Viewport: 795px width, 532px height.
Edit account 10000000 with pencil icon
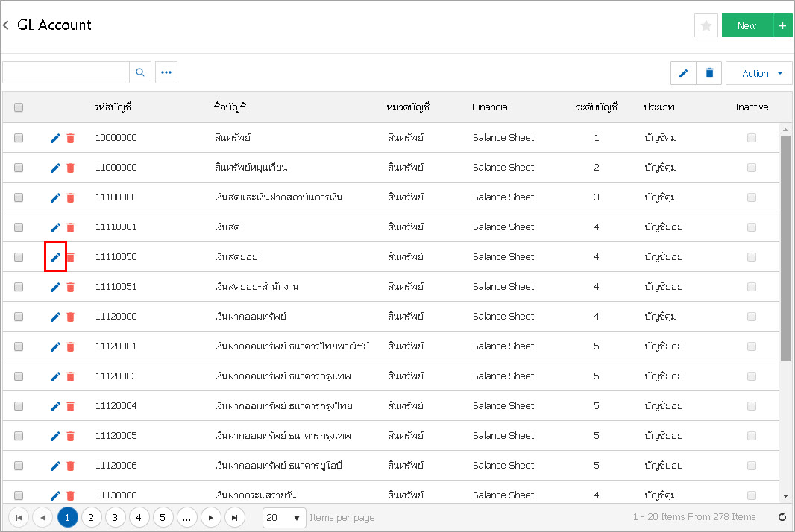(55, 138)
